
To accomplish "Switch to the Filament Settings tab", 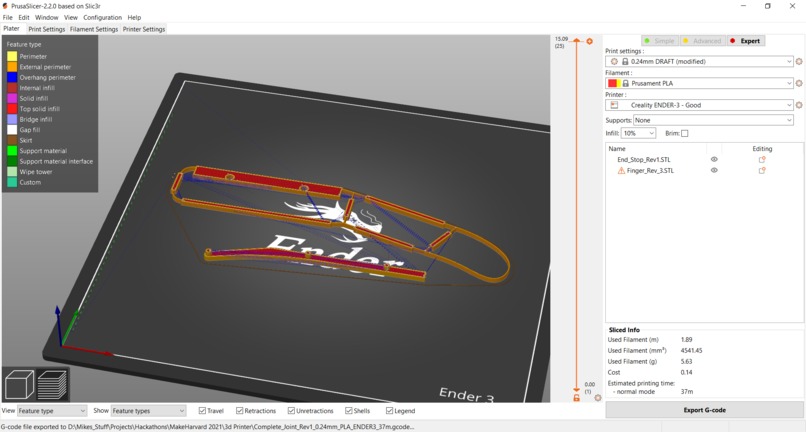I will click(94, 29).
